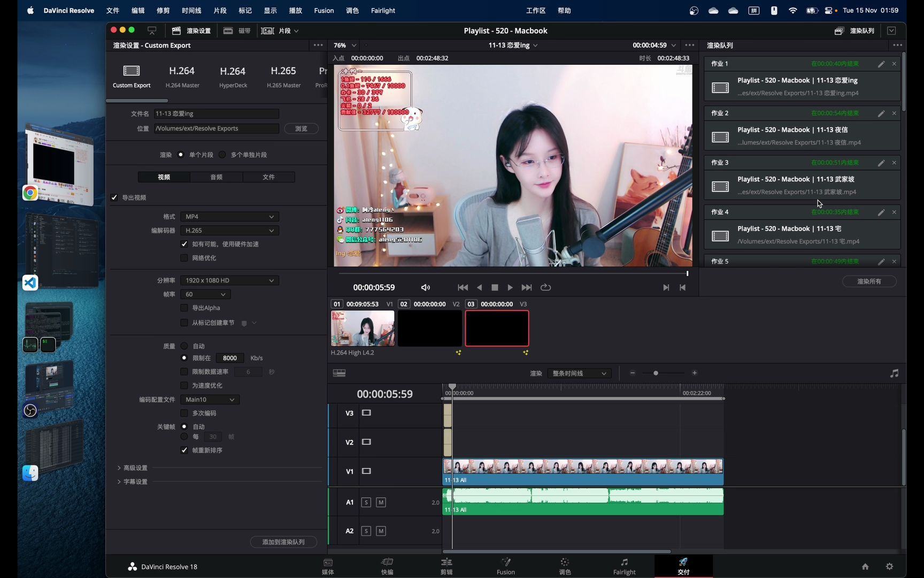Enable Multi-pass Encode checkbox
The image size is (924, 578).
coord(184,413)
